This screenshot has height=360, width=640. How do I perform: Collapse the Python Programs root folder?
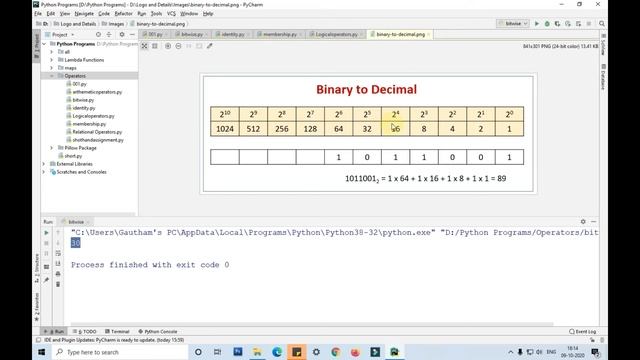(44, 44)
